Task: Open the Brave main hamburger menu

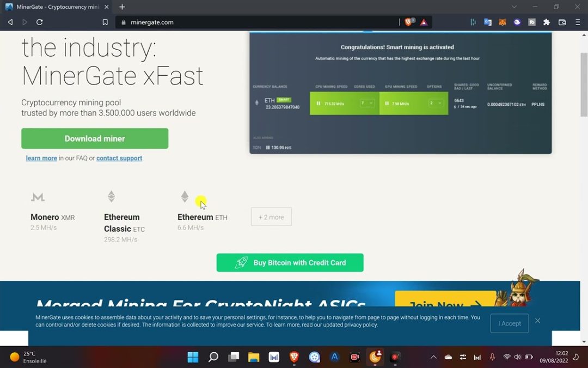Action: coord(578,22)
